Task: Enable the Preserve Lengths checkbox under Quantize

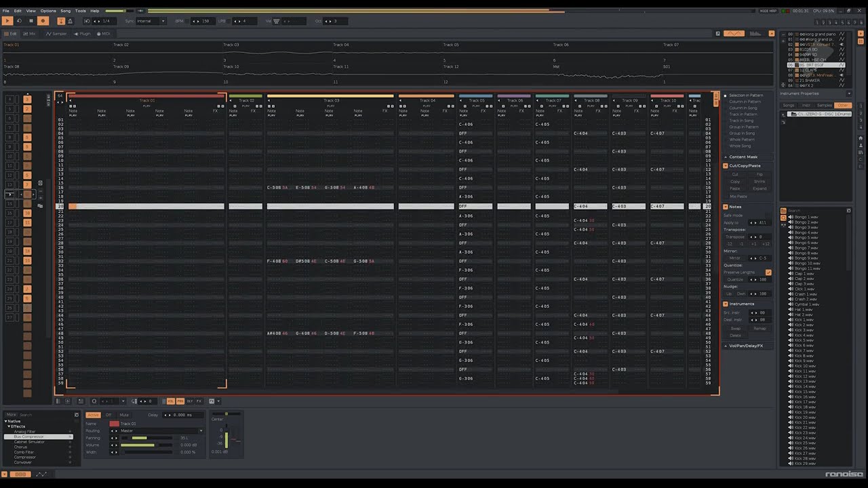Action: click(768, 272)
